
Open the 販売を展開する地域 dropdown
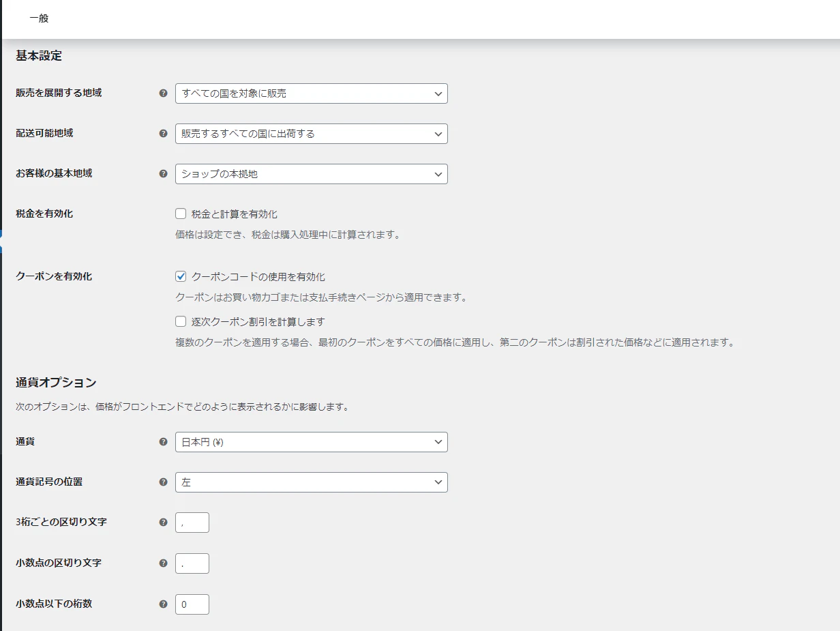tap(312, 93)
